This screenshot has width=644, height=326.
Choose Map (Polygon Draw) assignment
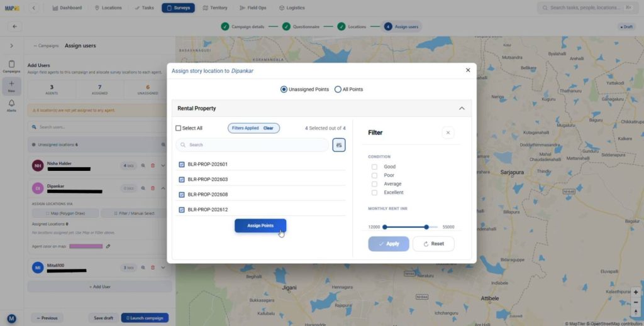pos(65,214)
